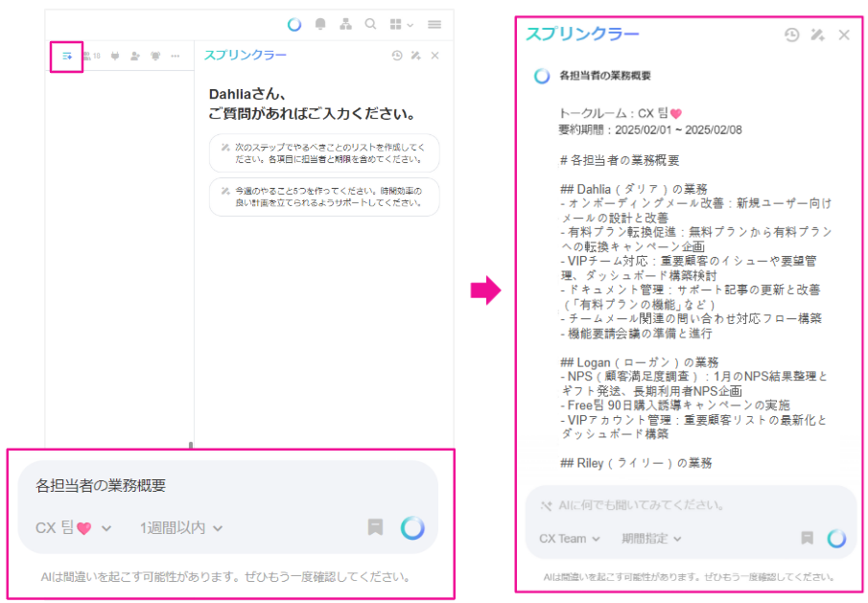Click the search magnifier in top bar
The height and width of the screenshot is (603, 868).
pos(371,24)
